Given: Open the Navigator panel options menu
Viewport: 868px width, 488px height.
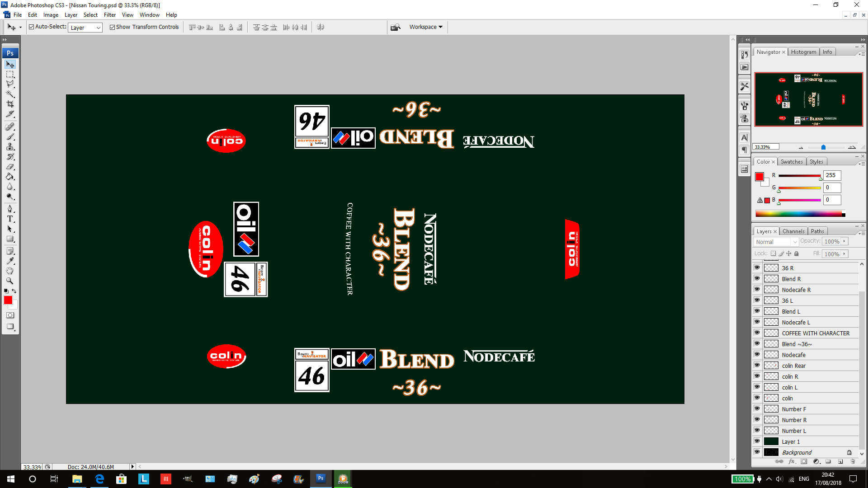Looking at the screenshot, I should pos(861,54).
